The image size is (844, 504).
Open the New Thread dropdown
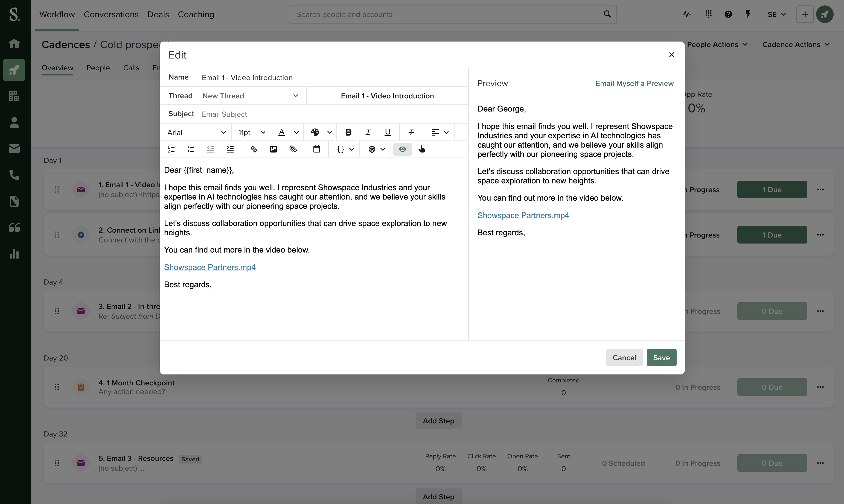[x=250, y=96]
